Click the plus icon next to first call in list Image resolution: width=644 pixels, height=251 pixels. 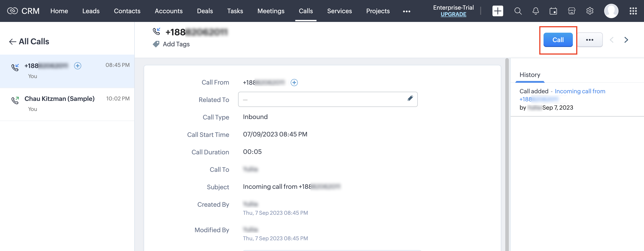pyautogui.click(x=77, y=66)
